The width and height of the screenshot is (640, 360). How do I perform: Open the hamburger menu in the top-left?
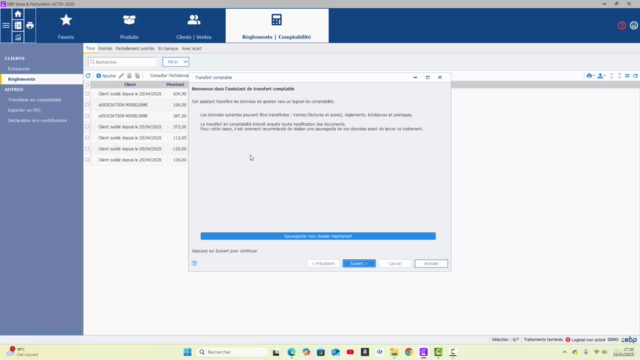click(x=6, y=25)
